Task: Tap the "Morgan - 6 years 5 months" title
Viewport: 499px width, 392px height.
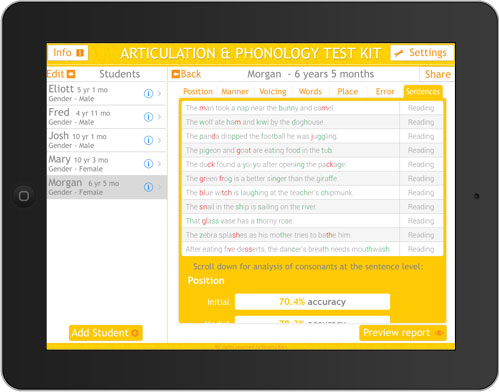Action: coord(310,74)
